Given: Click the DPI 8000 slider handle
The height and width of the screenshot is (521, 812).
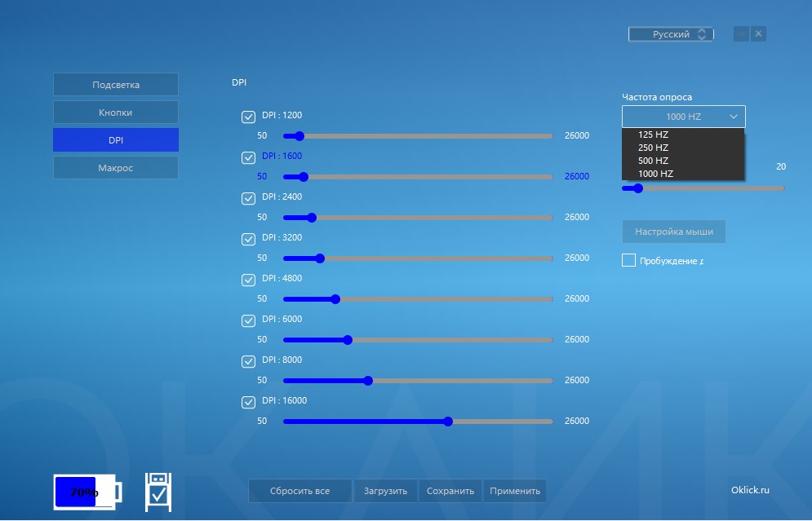Looking at the screenshot, I should point(368,381).
